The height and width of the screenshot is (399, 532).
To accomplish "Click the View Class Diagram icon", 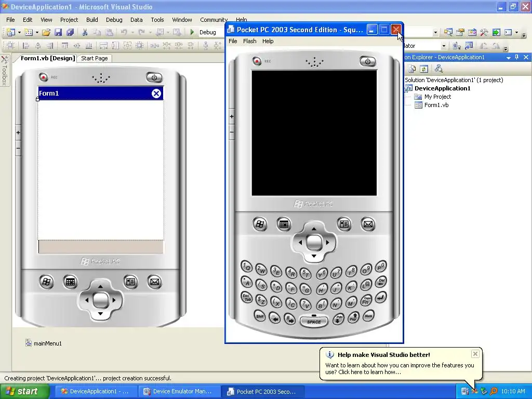I will click(438, 69).
